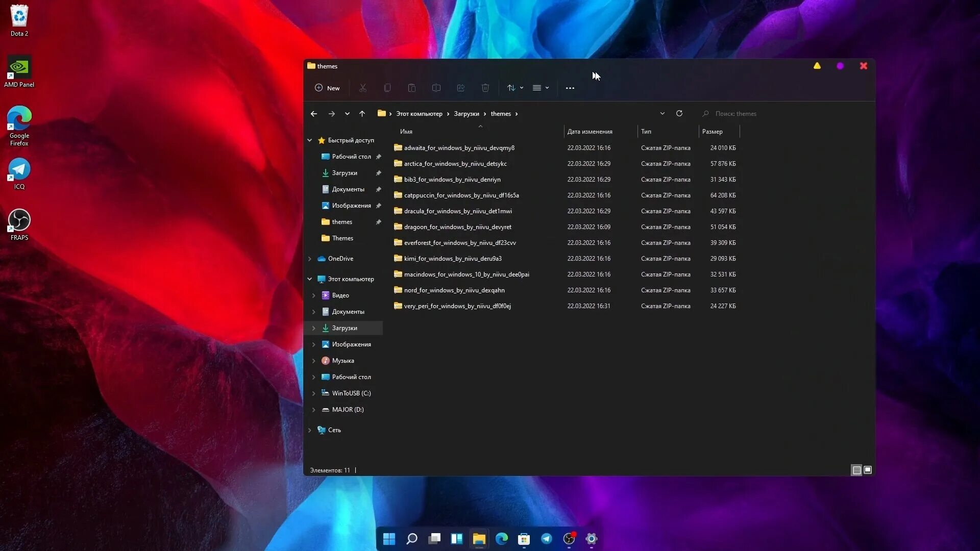Switch to large thumbnails view in status bar
The width and height of the screenshot is (980, 551).
868,470
